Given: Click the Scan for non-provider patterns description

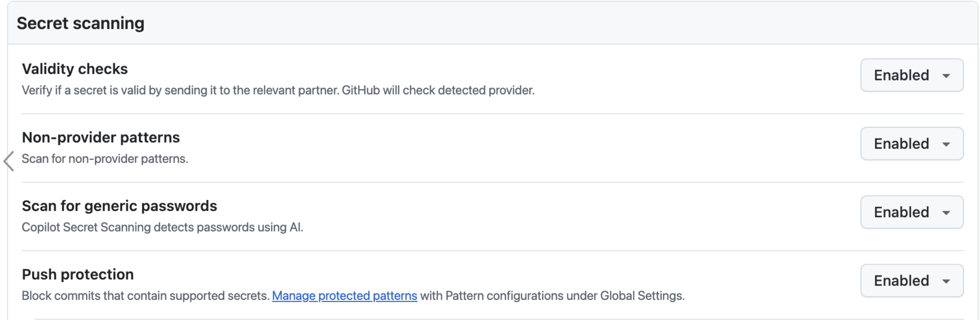Looking at the screenshot, I should (x=105, y=159).
